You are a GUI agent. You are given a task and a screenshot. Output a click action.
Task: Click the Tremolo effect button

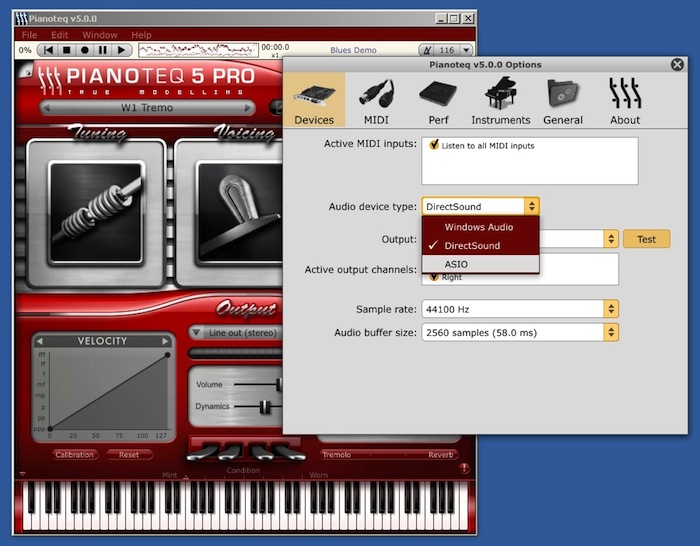[x=337, y=454]
